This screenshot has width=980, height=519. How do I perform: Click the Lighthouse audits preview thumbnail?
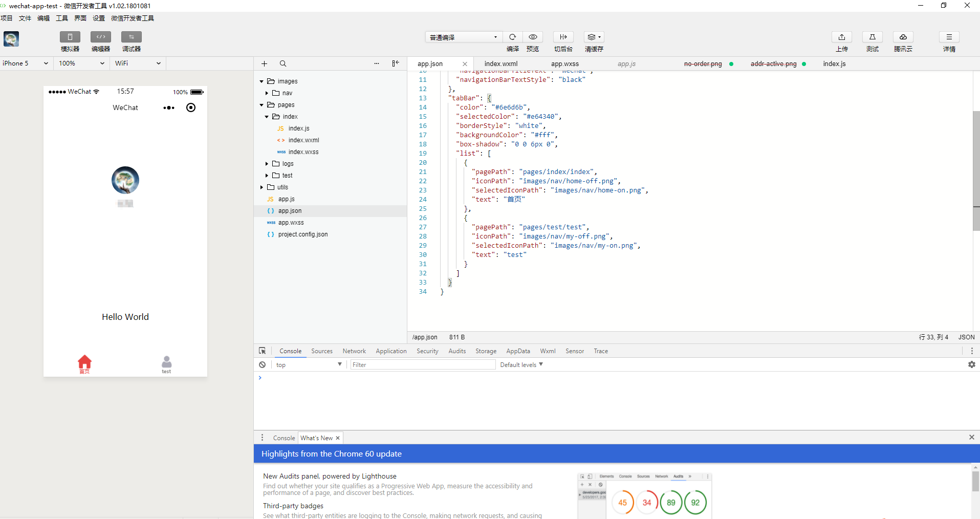coord(645,495)
